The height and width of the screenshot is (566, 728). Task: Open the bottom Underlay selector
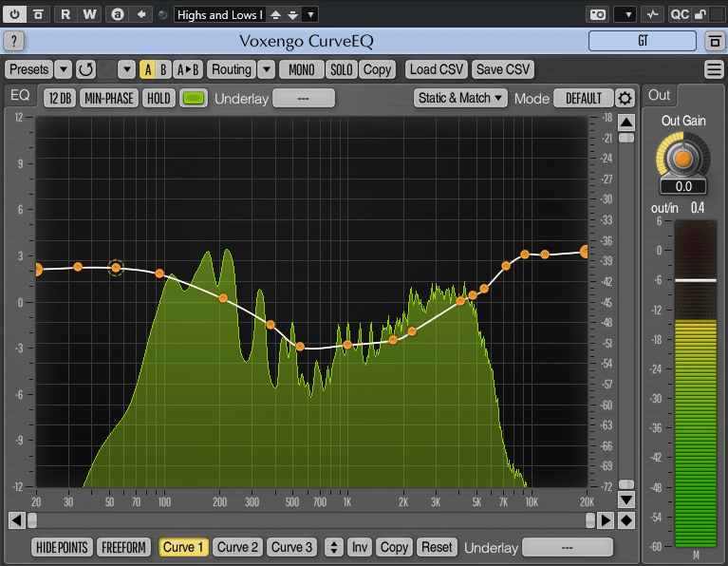(567, 547)
